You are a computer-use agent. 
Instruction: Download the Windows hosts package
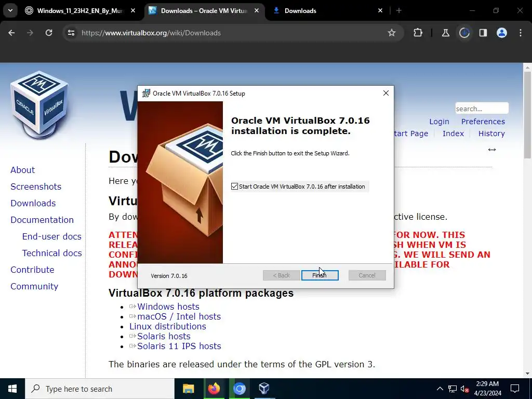pos(168,307)
